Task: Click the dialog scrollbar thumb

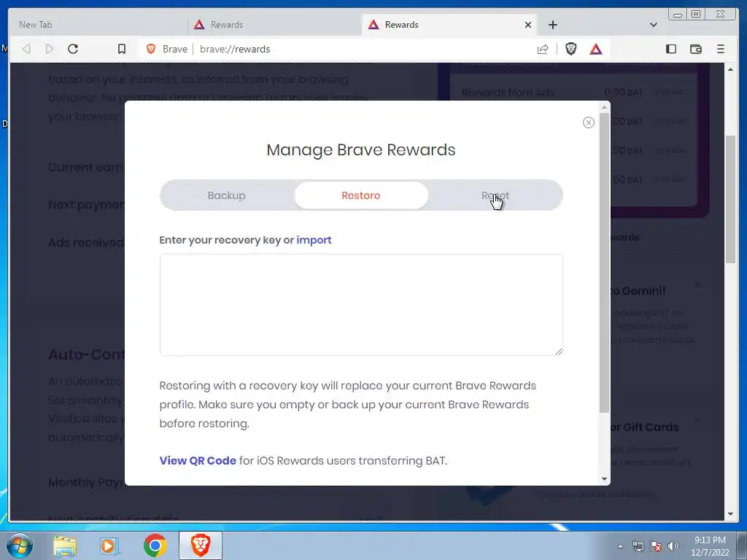Action: (604, 262)
